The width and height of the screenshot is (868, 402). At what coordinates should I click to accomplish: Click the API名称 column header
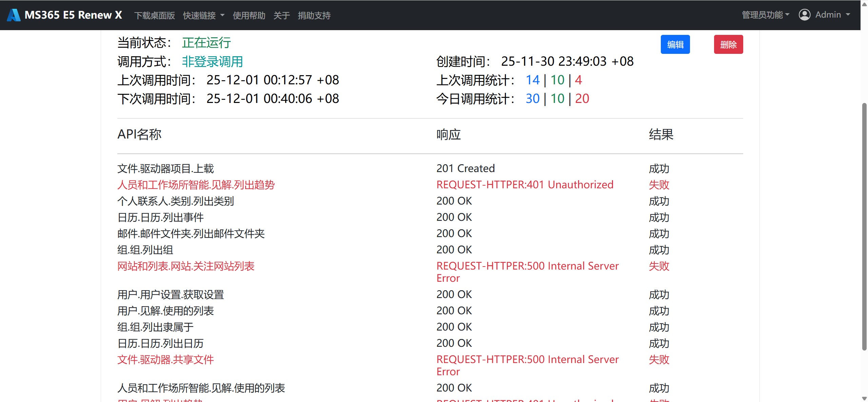click(139, 134)
